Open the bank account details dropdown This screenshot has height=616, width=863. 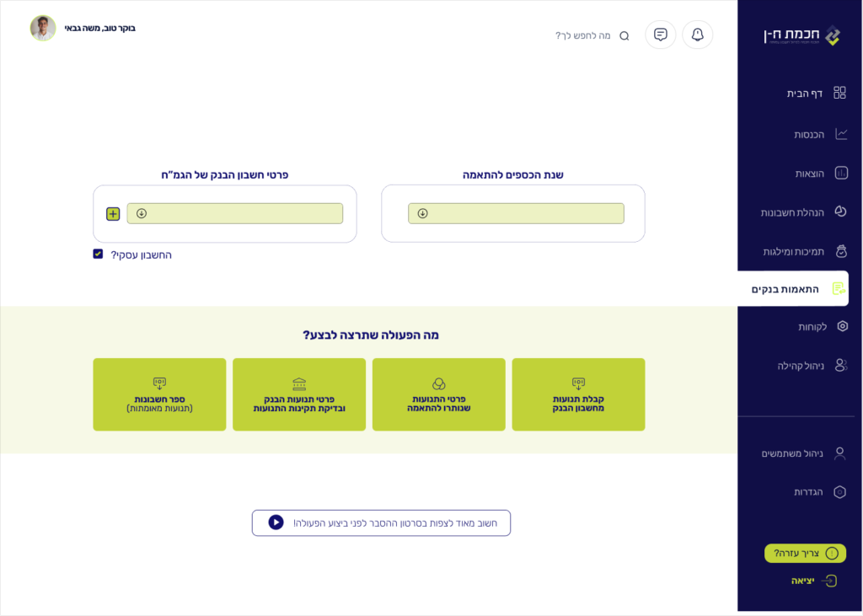[x=234, y=213]
